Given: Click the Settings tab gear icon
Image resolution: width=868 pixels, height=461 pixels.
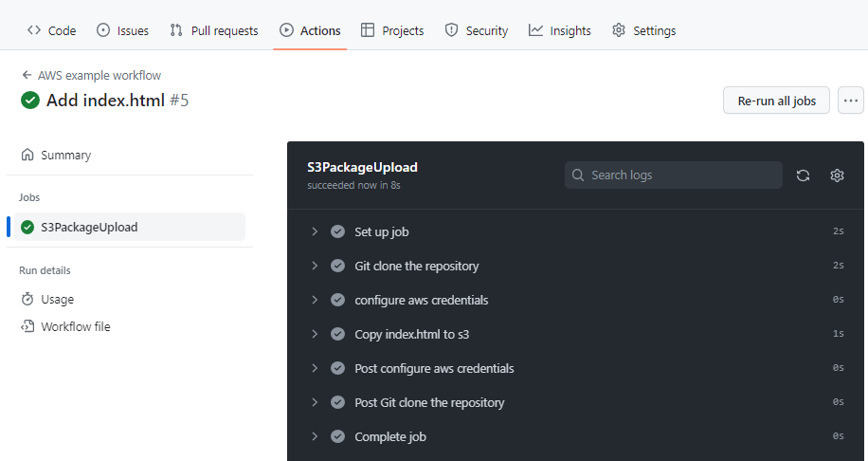Looking at the screenshot, I should pos(619,30).
